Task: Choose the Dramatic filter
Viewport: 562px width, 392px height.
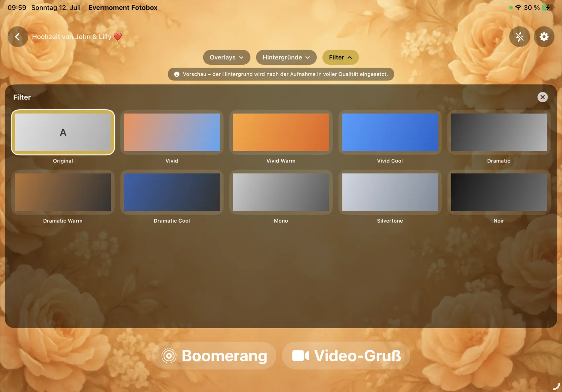Action: pos(499,132)
